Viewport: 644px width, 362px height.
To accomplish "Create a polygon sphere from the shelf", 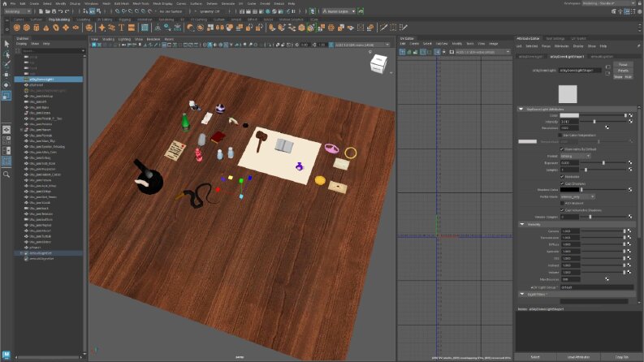I will [17, 28].
